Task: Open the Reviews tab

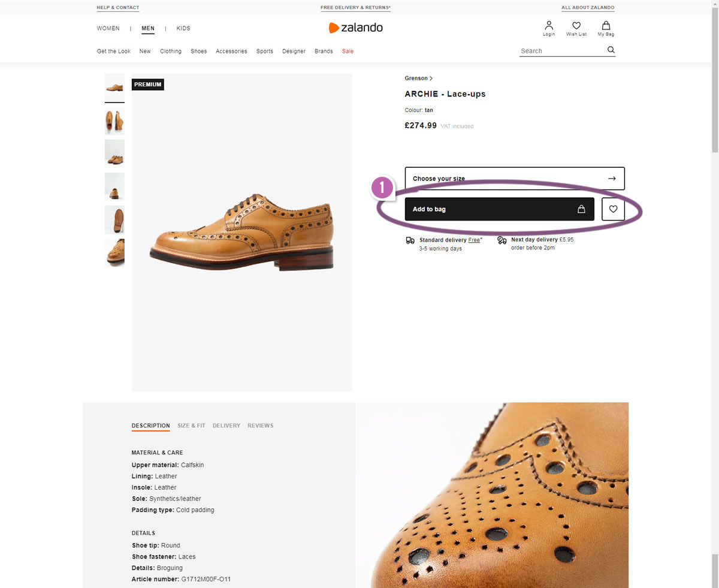Action: pyautogui.click(x=260, y=426)
